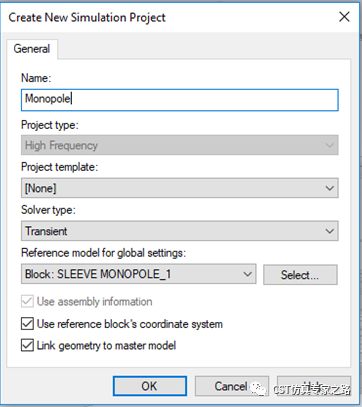Confirm the dialog with OK
The width and height of the screenshot is (362, 407).
150,386
